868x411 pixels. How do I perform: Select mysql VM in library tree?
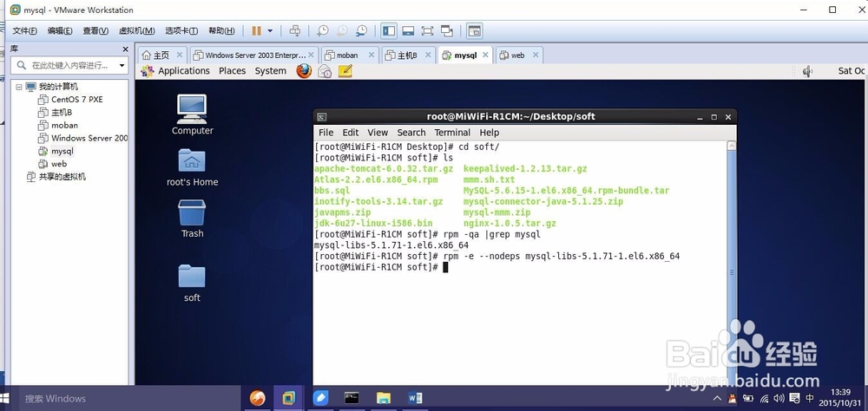coord(62,151)
